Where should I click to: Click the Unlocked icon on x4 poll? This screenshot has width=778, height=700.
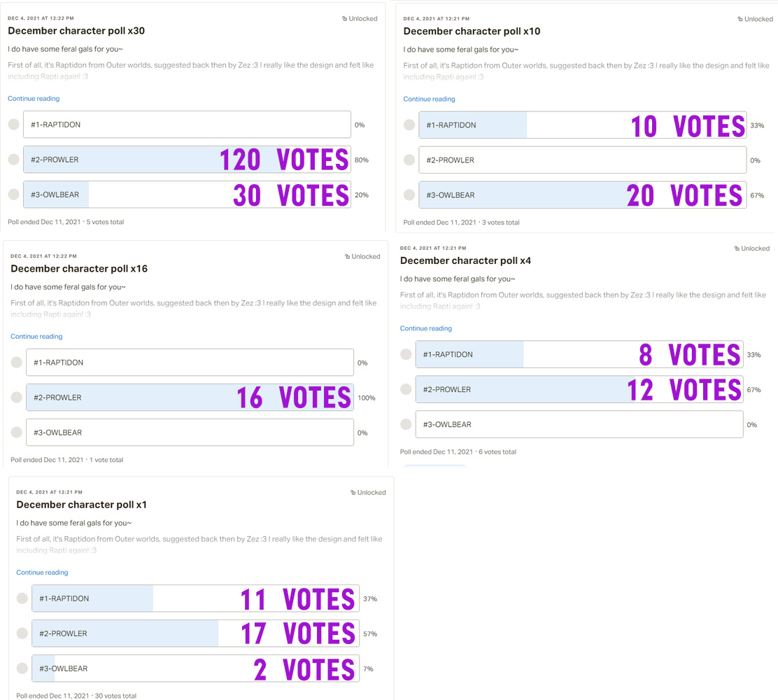click(737, 248)
